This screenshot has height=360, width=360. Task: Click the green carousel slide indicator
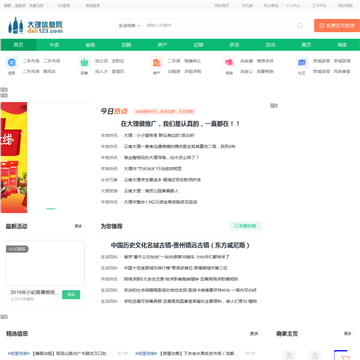tap(51, 209)
